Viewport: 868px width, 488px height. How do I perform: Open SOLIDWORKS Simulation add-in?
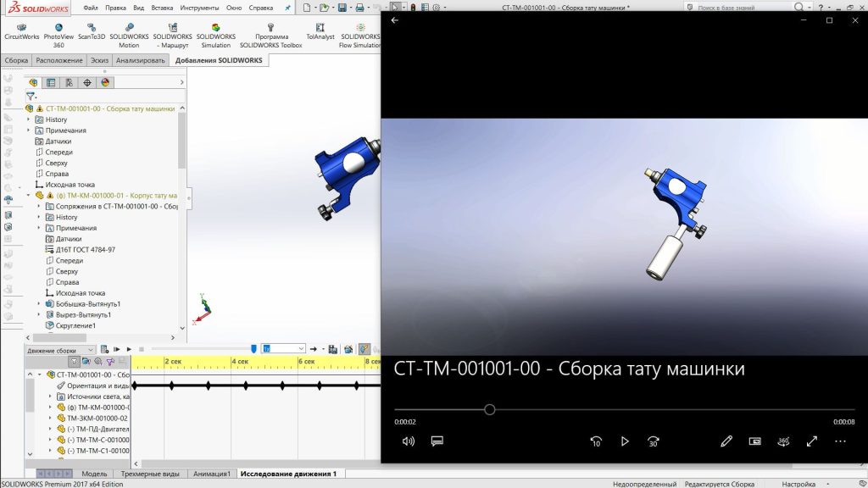click(215, 36)
